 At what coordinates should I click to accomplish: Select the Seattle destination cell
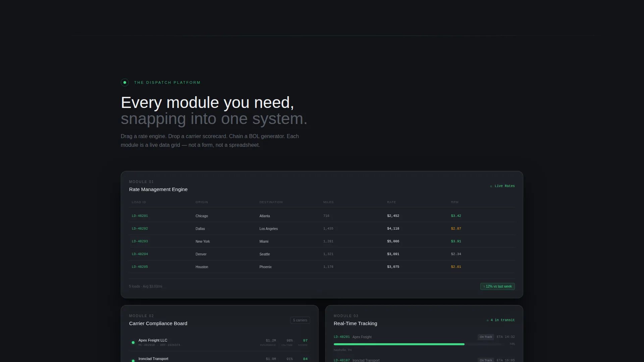tap(265, 254)
